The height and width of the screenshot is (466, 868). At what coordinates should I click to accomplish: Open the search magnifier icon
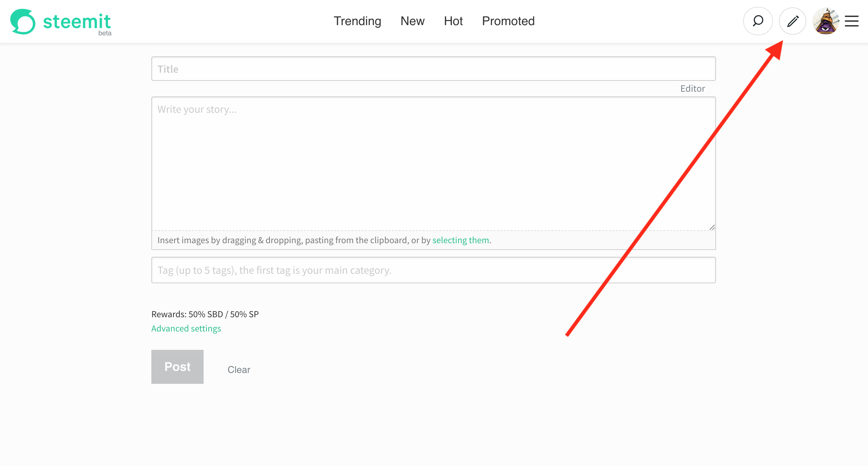point(758,21)
